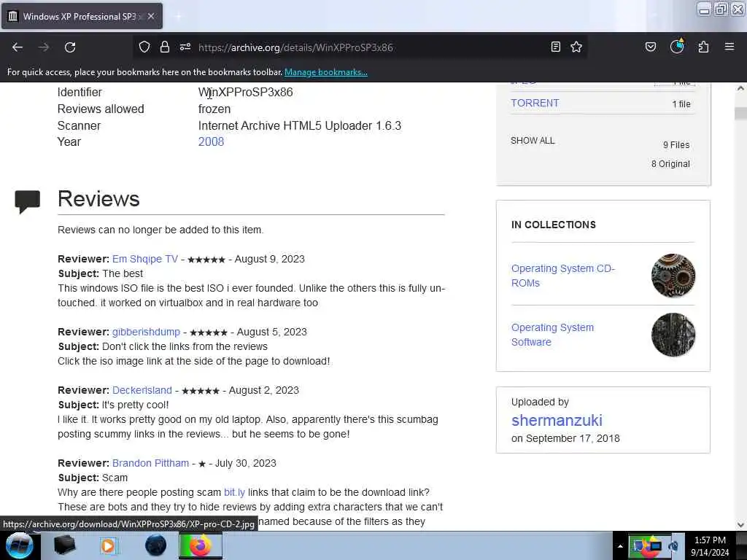Click the CD-ROMs collection gears thumbnail

[x=673, y=276]
